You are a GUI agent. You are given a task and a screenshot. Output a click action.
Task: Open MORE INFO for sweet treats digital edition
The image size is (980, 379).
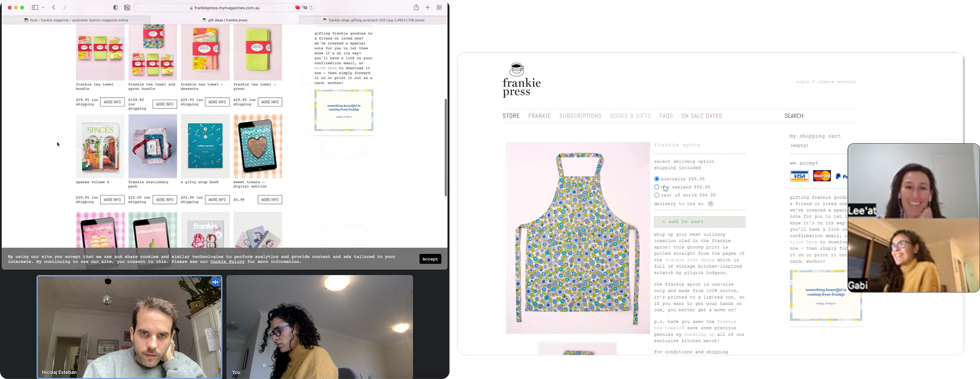pos(270,200)
